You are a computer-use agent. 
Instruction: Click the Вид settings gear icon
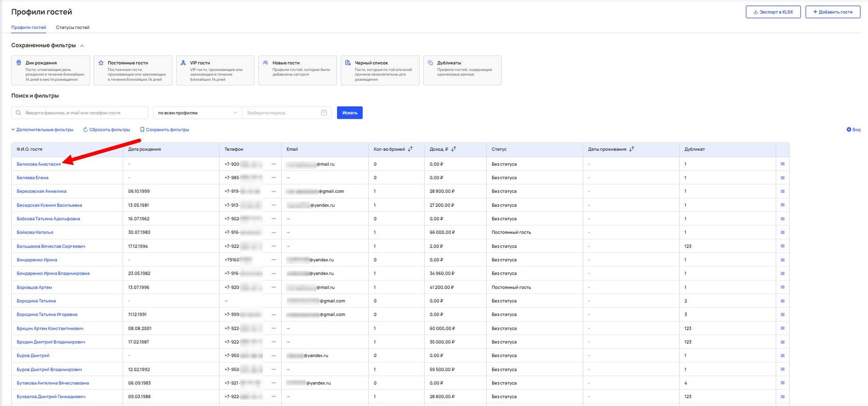tap(849, 129)
